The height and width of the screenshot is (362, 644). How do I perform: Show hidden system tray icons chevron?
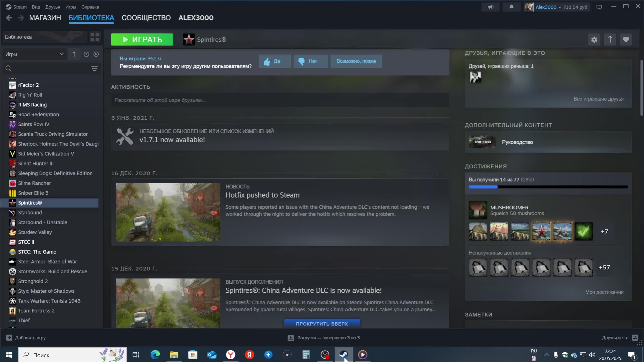[x=547, y=355]
